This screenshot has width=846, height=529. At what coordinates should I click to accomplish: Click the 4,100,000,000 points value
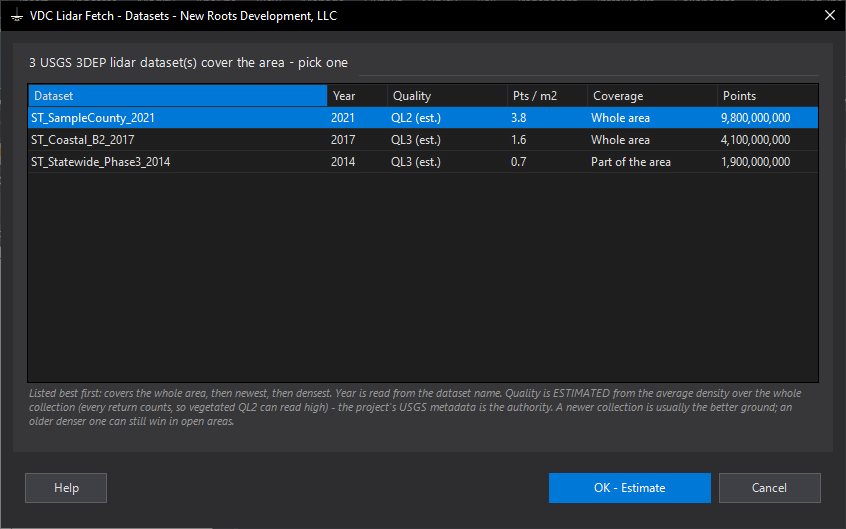[x=755, y=140]
